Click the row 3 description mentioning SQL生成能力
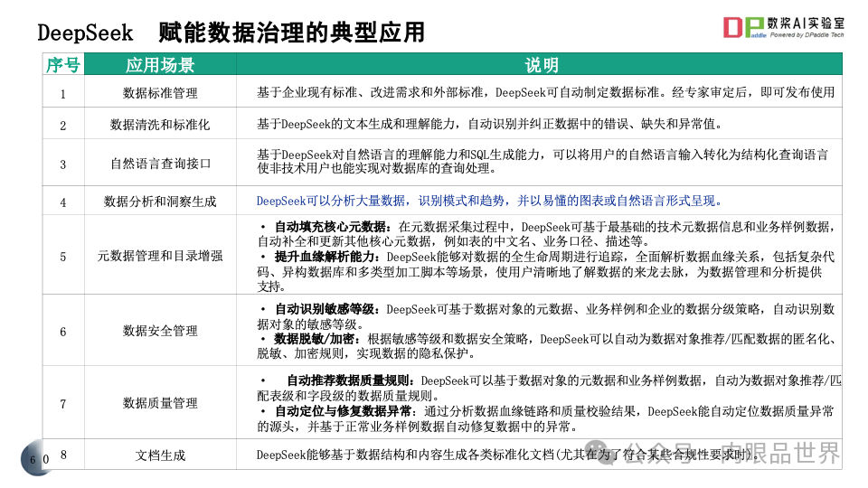The width and height of the screenshot is (868, 488). pos(542,161)
